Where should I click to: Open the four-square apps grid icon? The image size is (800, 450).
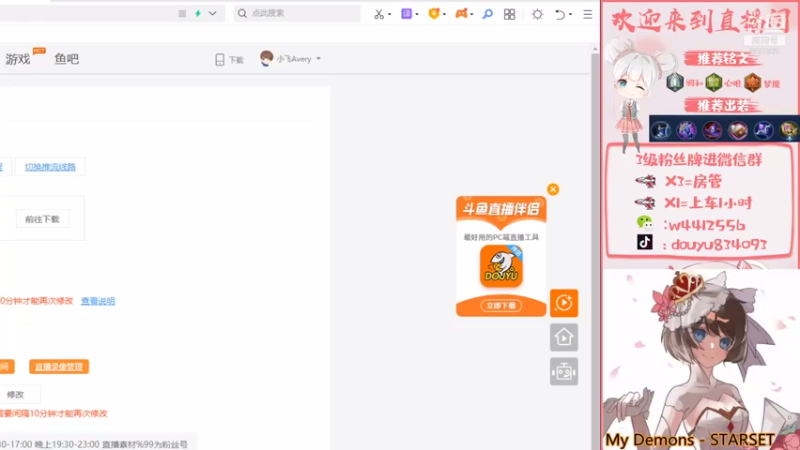click(x=509, y=14)
